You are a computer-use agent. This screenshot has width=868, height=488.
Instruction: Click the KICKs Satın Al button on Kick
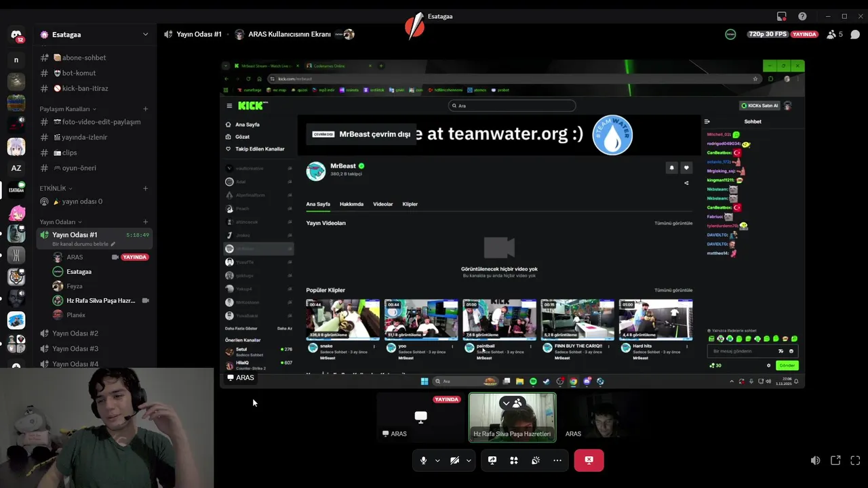[759, 106]
